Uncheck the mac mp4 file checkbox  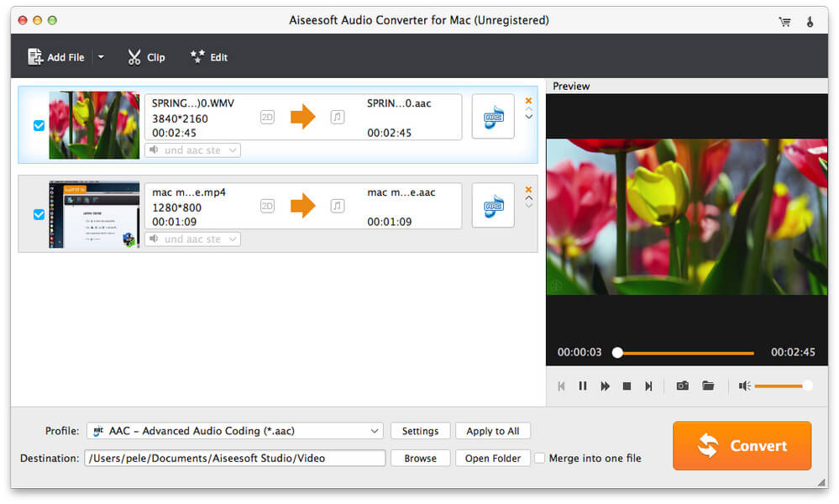(x=39, y=214)
